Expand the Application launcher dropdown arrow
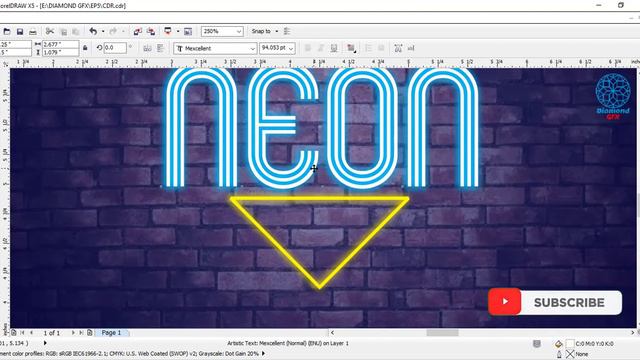 click(x=178, y=31)
